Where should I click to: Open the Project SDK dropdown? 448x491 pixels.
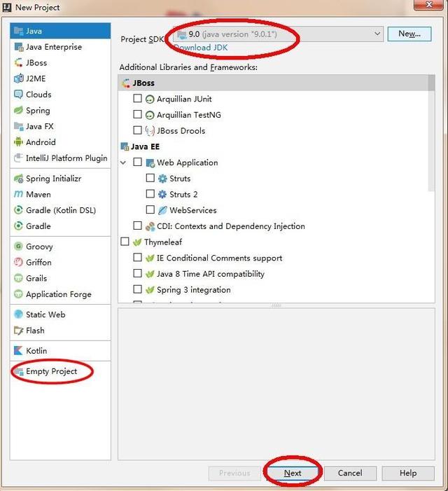pos(279,34)
